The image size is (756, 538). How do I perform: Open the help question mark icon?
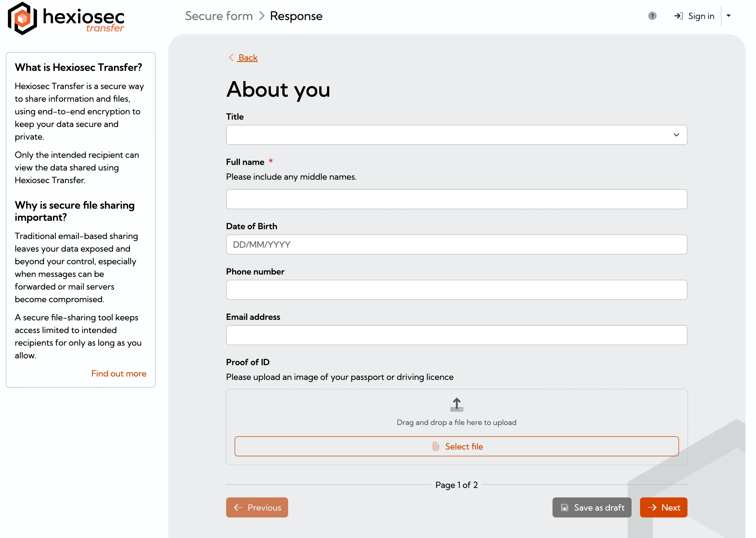[x=652, y=16]
